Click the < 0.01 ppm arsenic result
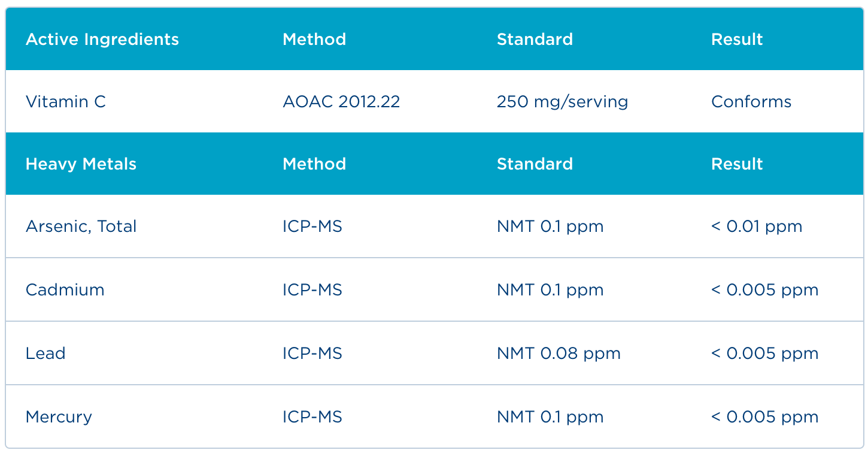868x456 pixels. [757, 227]
